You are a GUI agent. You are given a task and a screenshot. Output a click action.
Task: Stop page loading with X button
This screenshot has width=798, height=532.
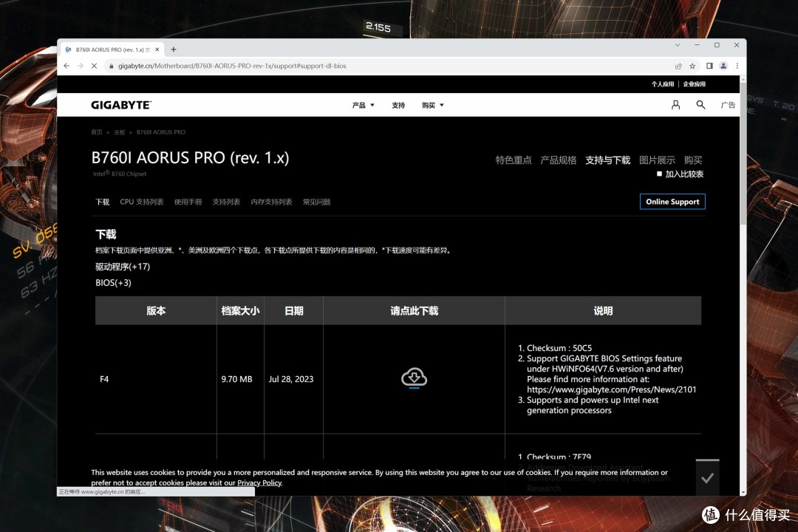click(94, 66)
